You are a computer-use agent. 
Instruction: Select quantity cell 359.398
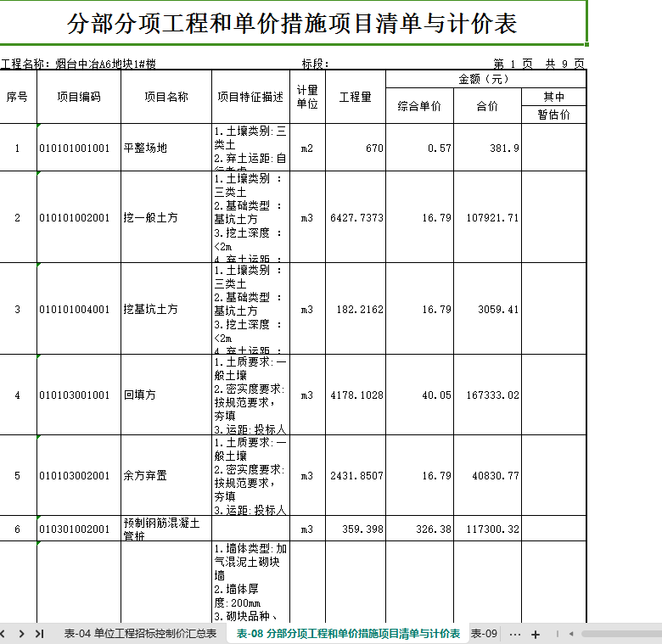click(x=356, y=529)
